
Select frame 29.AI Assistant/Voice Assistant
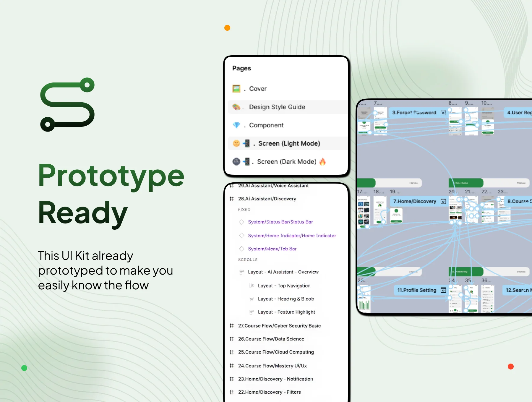(x=273, y=186)
